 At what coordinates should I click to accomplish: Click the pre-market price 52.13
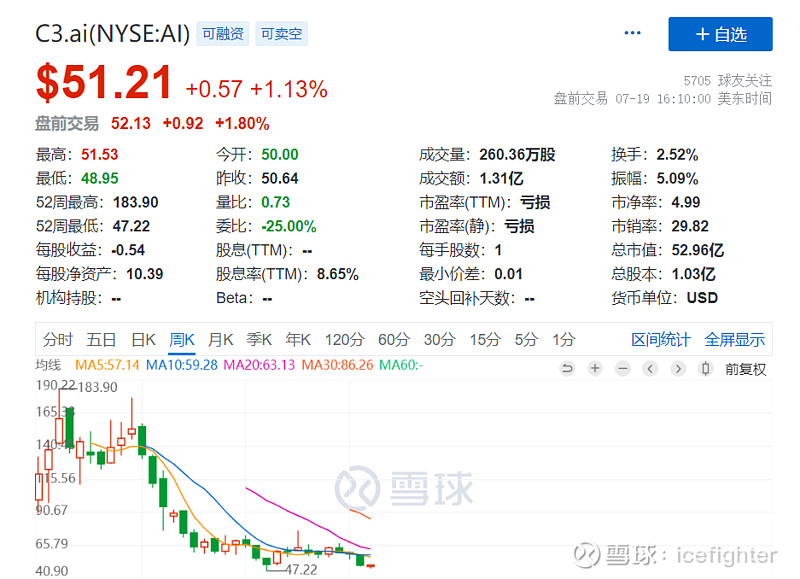pyautogui.click(x=131, y=123)
